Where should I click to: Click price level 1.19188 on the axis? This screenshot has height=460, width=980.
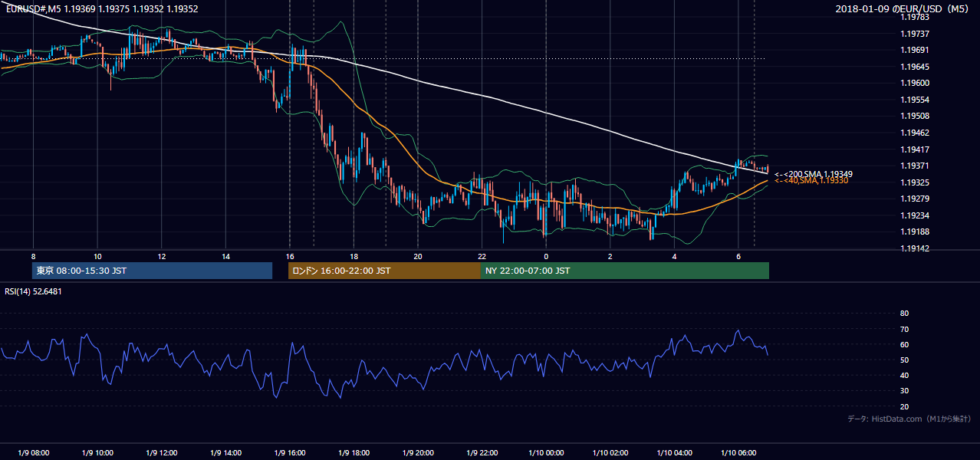pos(915,232)
